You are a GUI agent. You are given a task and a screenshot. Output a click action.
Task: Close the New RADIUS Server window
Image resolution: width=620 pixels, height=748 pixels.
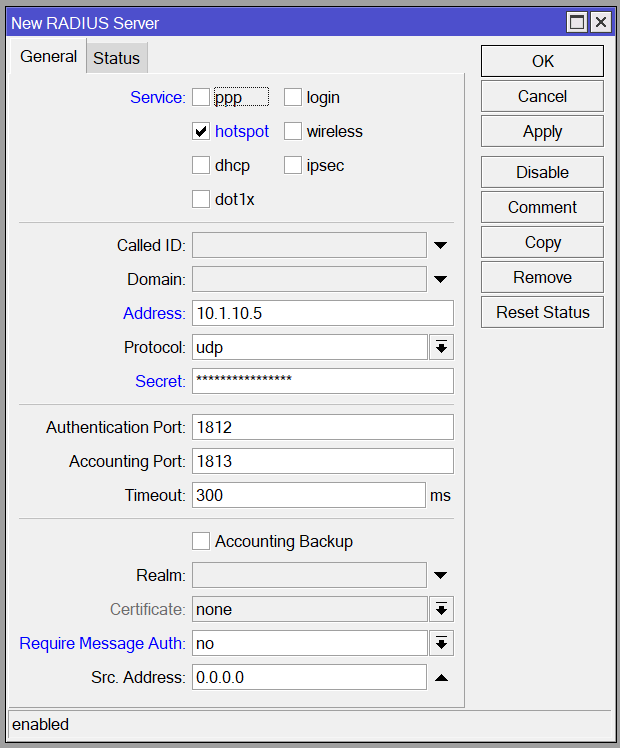(601, 22)
